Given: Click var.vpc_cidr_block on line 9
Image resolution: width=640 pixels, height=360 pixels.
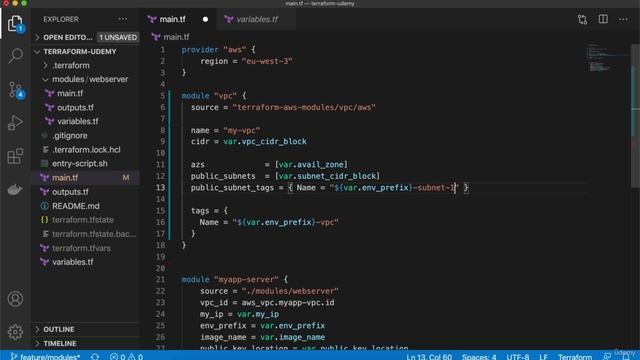Looking at the screenshot, I should (x=265, y=142).
